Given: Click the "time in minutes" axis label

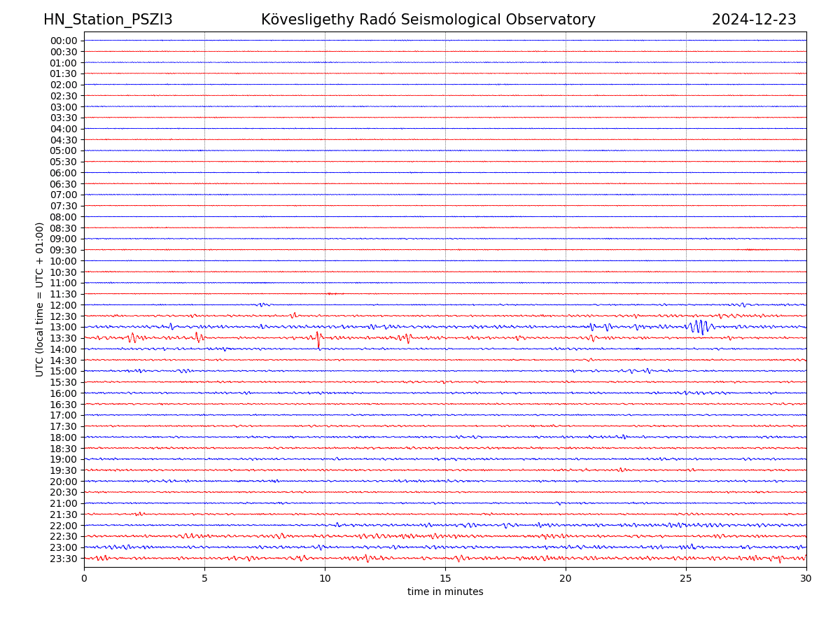Looking at the screenshot, I should 445,591.
